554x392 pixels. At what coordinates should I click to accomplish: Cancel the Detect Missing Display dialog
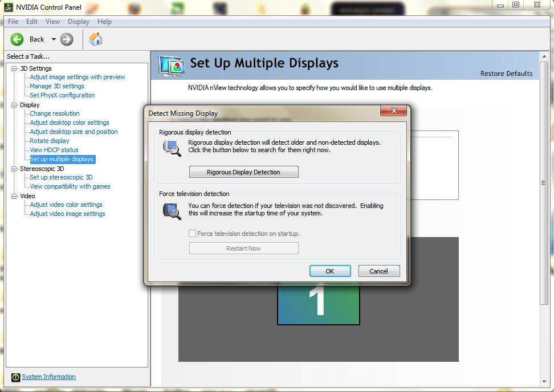pyautogui.click(x=379, y=271)
